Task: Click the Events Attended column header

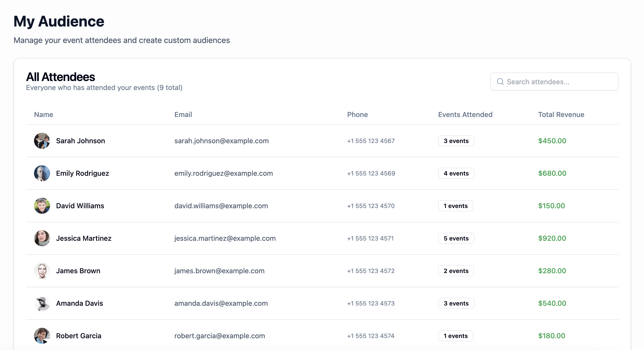Action: pyautogui.click(x=465, y=114)
